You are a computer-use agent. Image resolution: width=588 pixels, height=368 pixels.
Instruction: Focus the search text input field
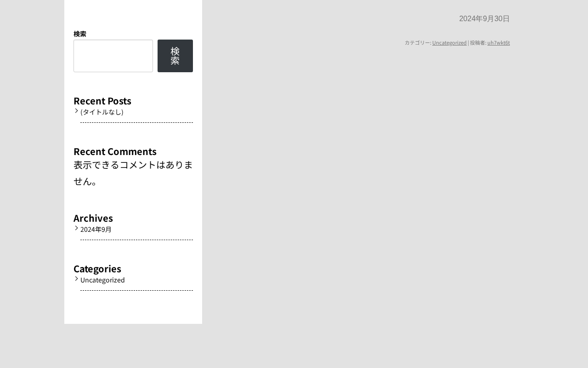tap(113, 56)
